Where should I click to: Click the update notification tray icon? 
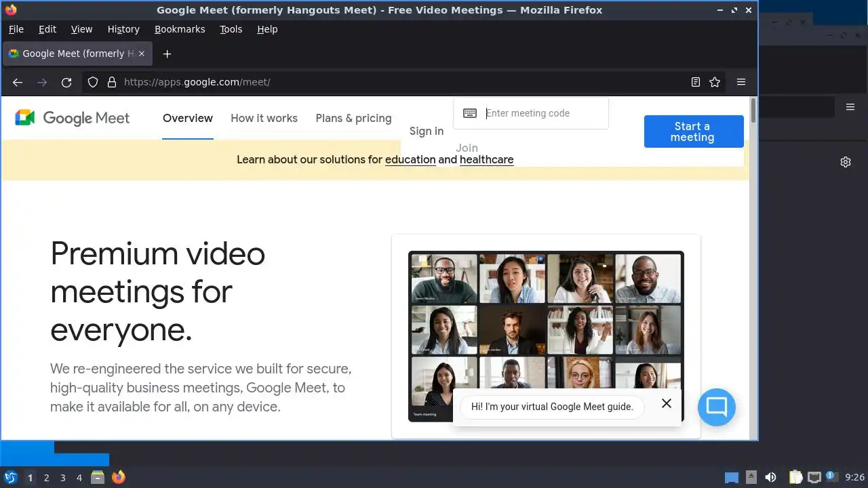[x=831, y=477]
